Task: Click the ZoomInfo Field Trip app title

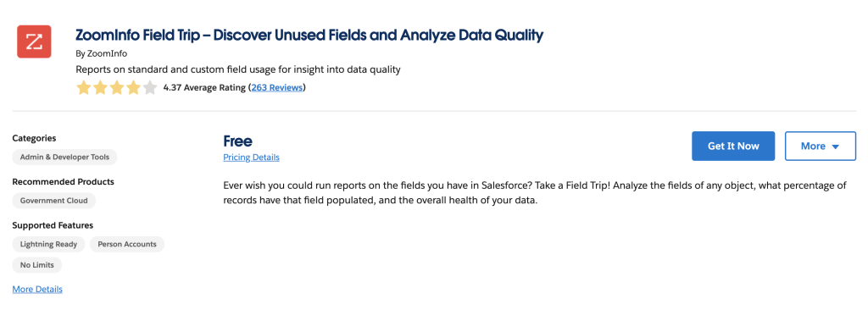Action: coord(309,36)
